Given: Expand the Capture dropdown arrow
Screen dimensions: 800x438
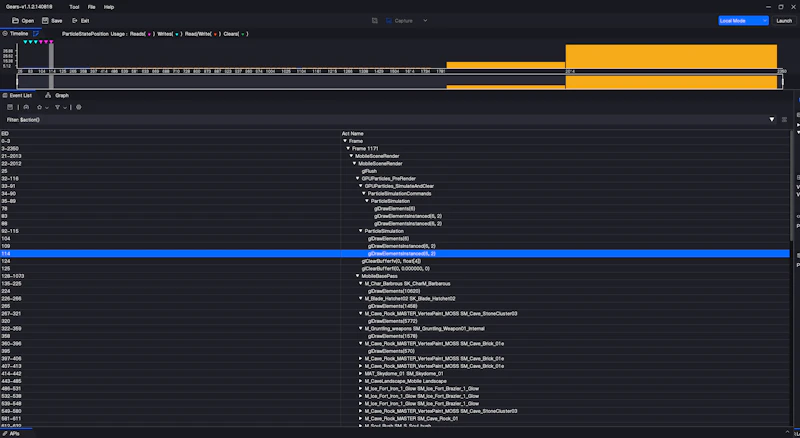Looking at the screenshot, I should click(425, 21).
